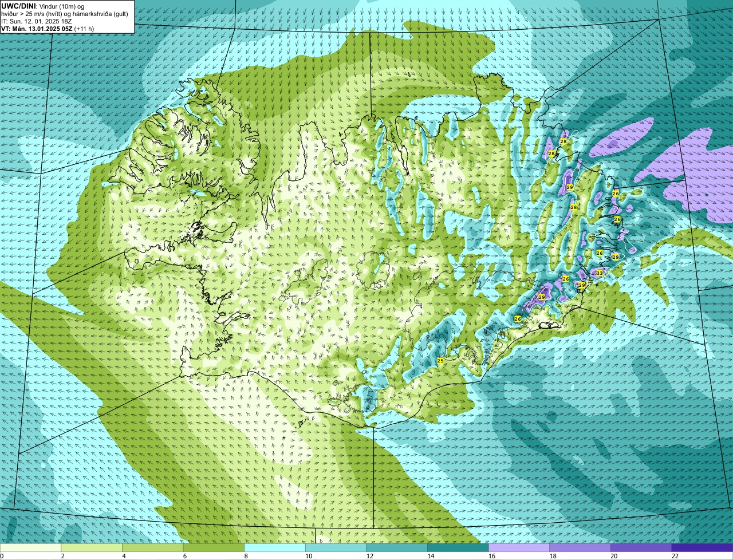Click legend scale number '4'
The image size is (733, 560).
(x=124, y=556)
